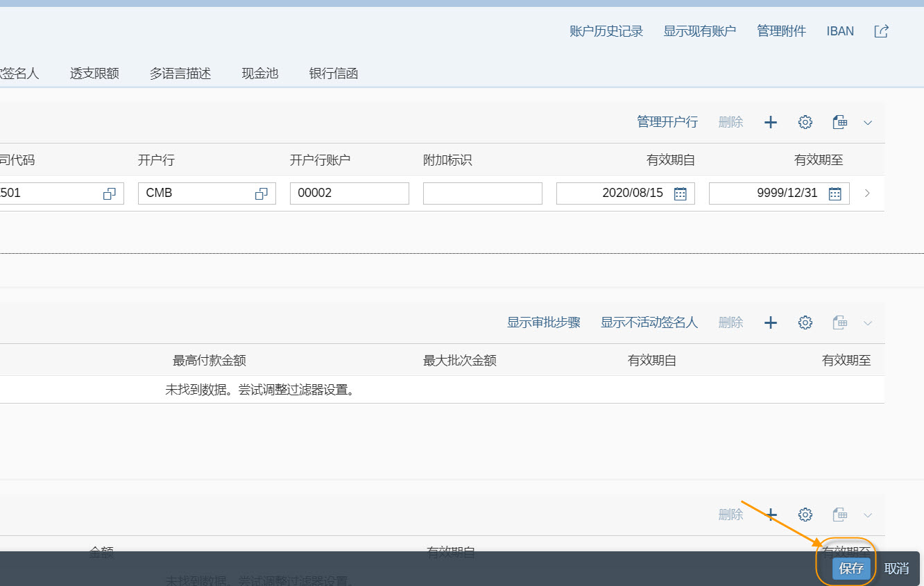Click the export icon in the 开户行 table toolbar
Screen dimensions: 924x586
click(x=839, y=121)
